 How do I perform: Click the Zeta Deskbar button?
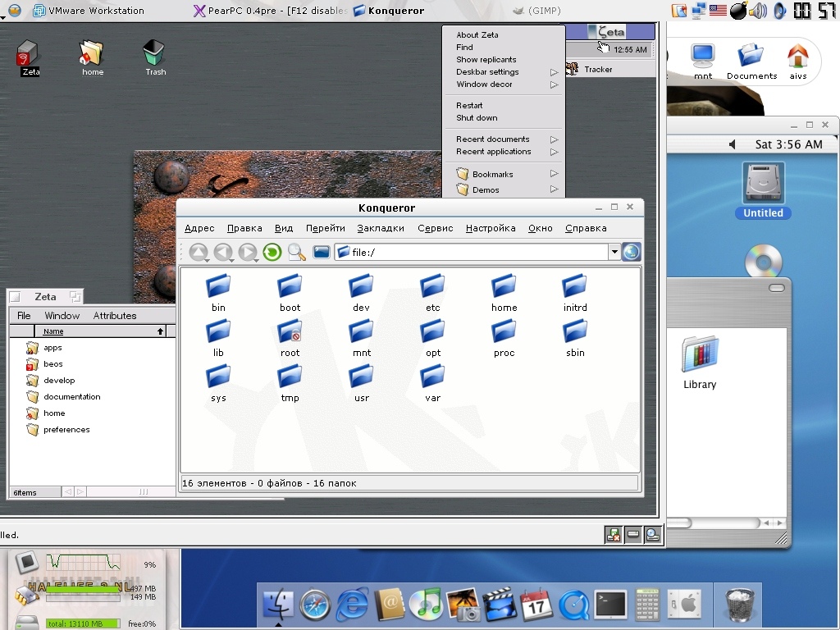[x=610, y=32]
